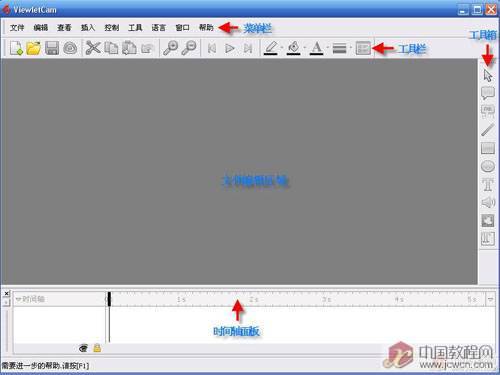The image size is (500, 375).
Task: Zoom in with the plus magnifier icon
Action: point(170,48)
